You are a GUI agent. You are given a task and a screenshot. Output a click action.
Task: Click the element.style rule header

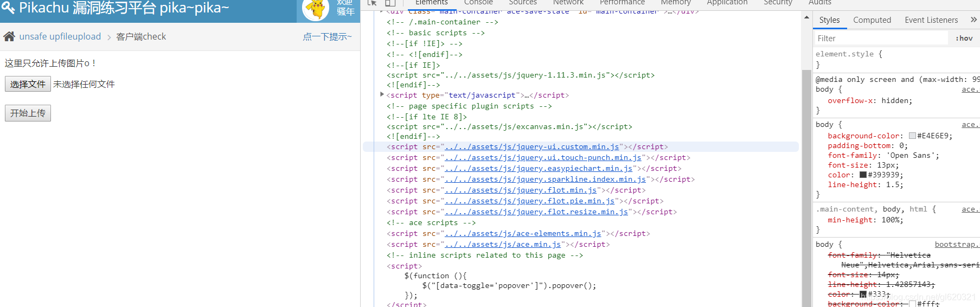tap(849, 54)
